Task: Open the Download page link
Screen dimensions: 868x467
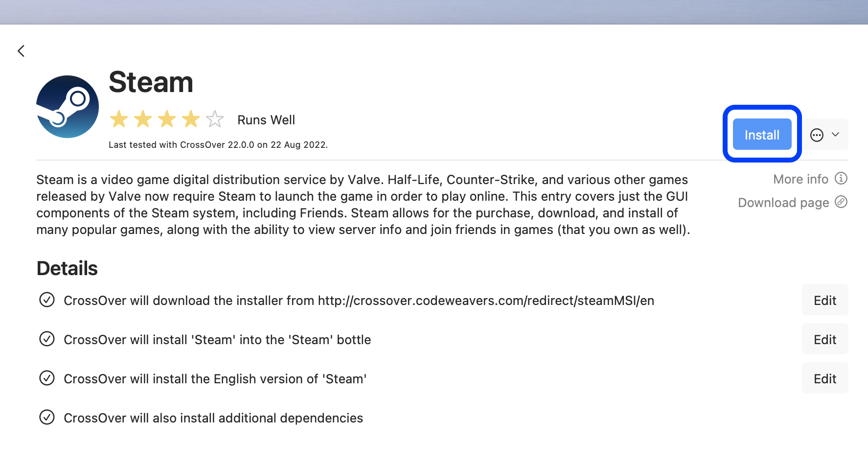Action: 783,203
